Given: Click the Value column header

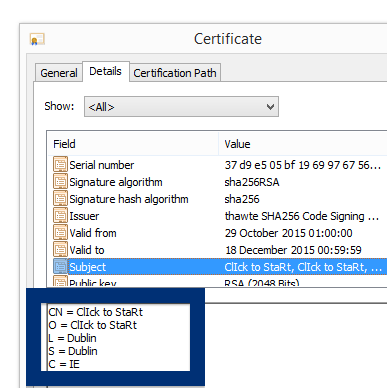Looking at the screenshot, I should (237, 144).
